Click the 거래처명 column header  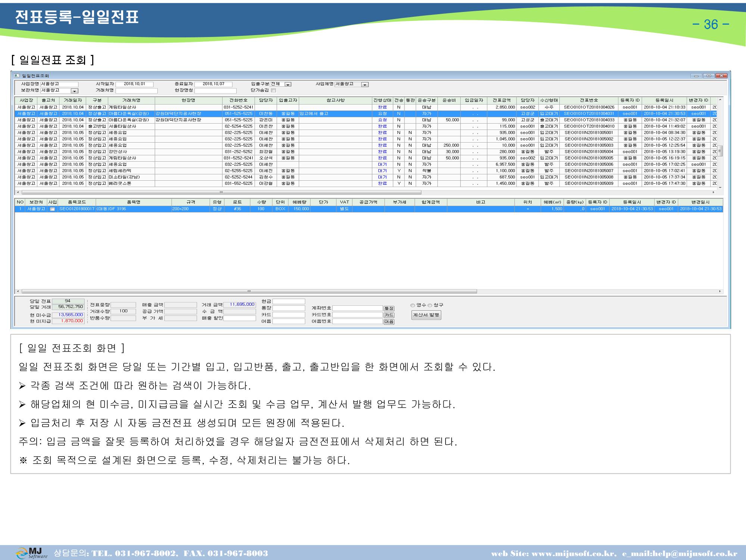click(x=131, y=100)
